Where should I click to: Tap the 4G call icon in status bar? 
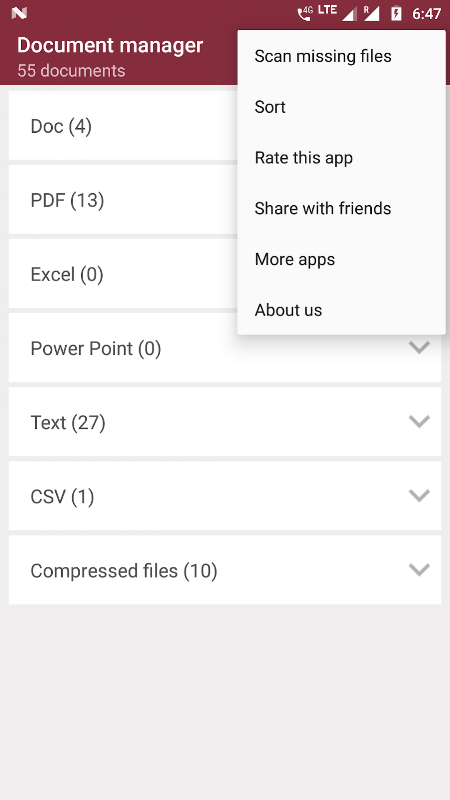pos(305,13)
